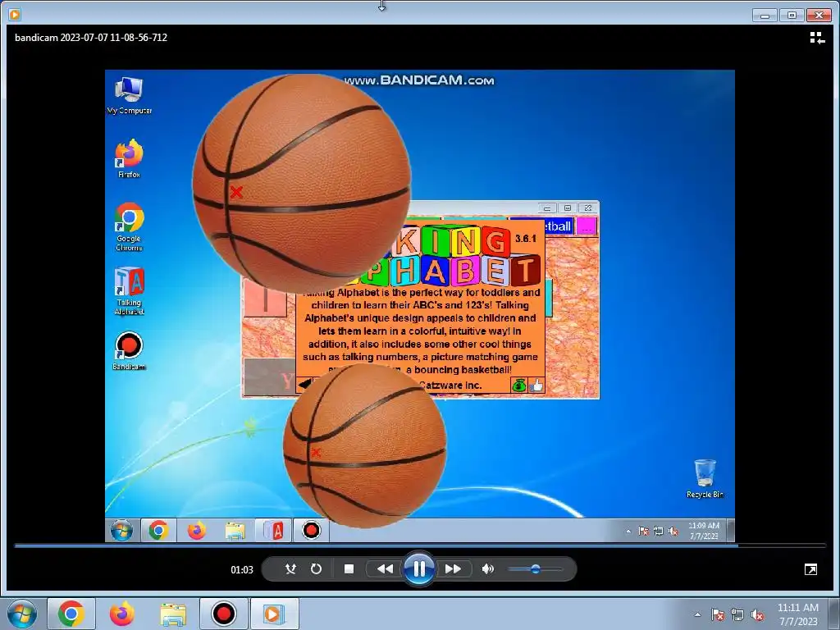This screenshot has height=630, width=840.
Task: Open Windows Explorer from the taskbar
Action: click(x=173, y=614)
